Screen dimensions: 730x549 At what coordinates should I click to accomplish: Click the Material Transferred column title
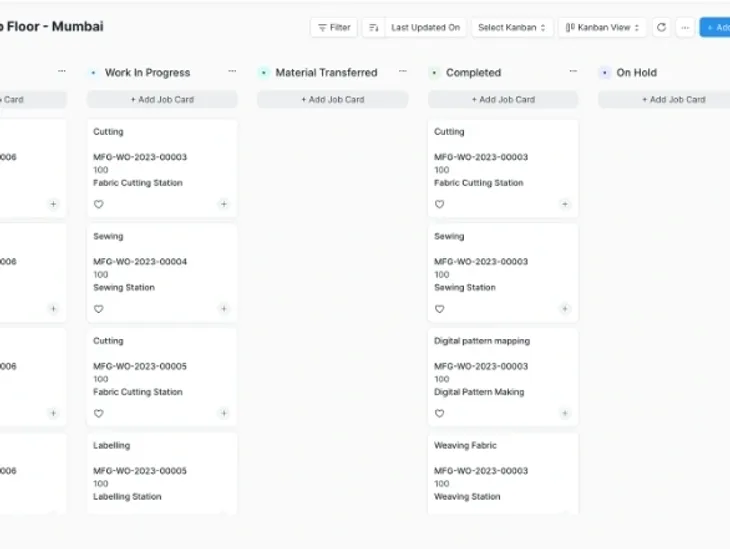326,73
